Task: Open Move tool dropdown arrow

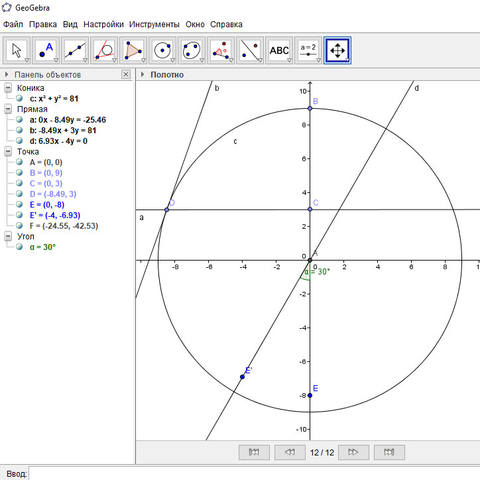Action: pos(27,60)
